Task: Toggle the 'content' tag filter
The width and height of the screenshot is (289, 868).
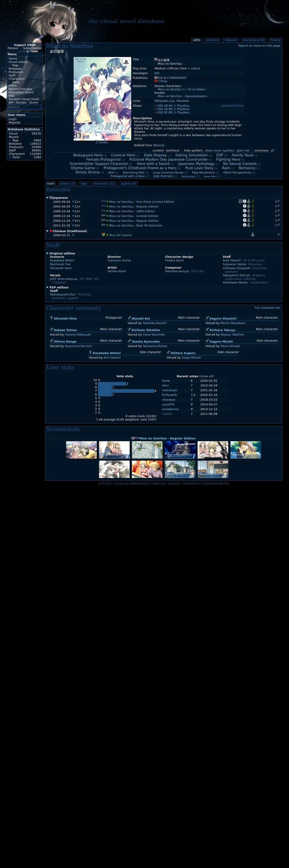Action: click(x=158, y=151)
